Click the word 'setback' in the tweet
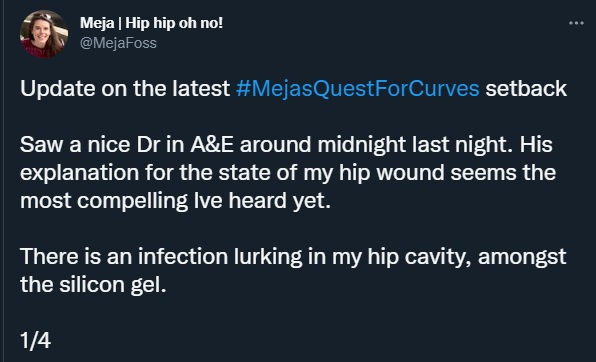The height and width of the screenshot is (362, 596). click(526, 89)
